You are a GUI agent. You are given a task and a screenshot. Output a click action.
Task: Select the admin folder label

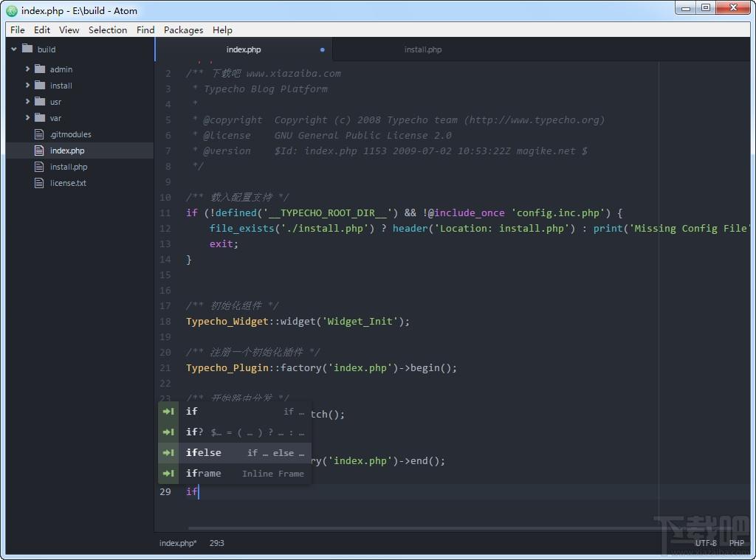[61, 69]
